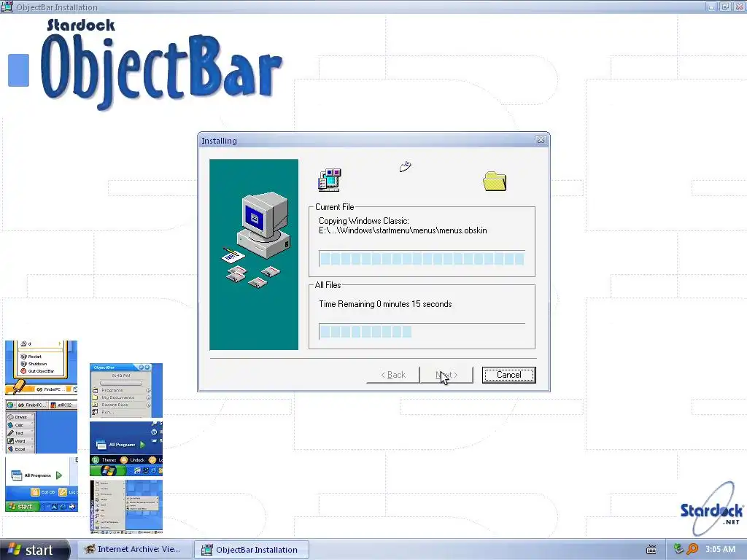Click the blue square beside ObjectBar logo
Viewport: 747px width, 560px height.
click(18, 70)
